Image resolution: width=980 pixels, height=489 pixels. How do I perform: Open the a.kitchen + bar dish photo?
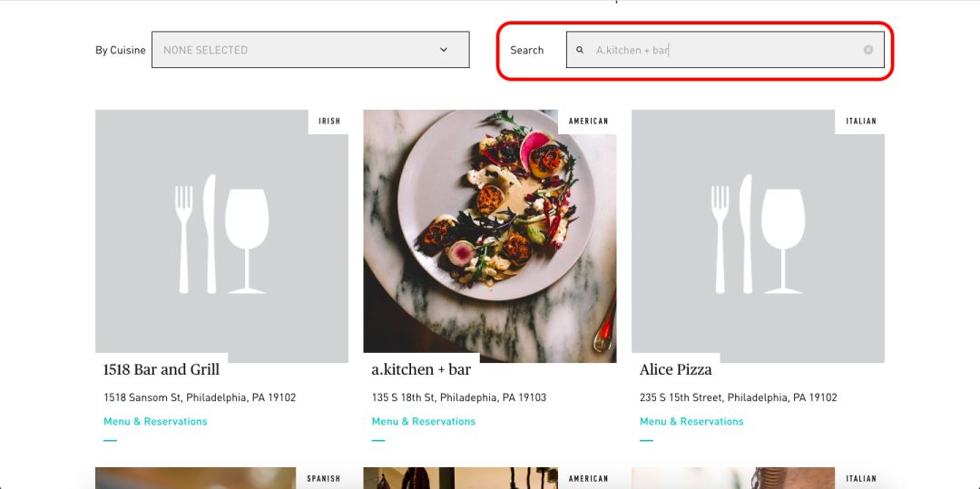click(x=489, y=236)
